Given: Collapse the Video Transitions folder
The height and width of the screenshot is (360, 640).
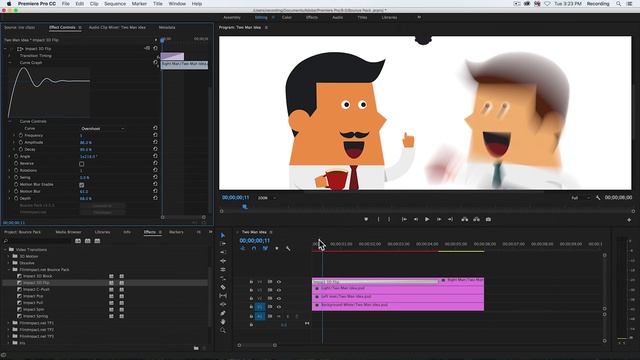Looking at the screenshot, I should coord(5,249).
